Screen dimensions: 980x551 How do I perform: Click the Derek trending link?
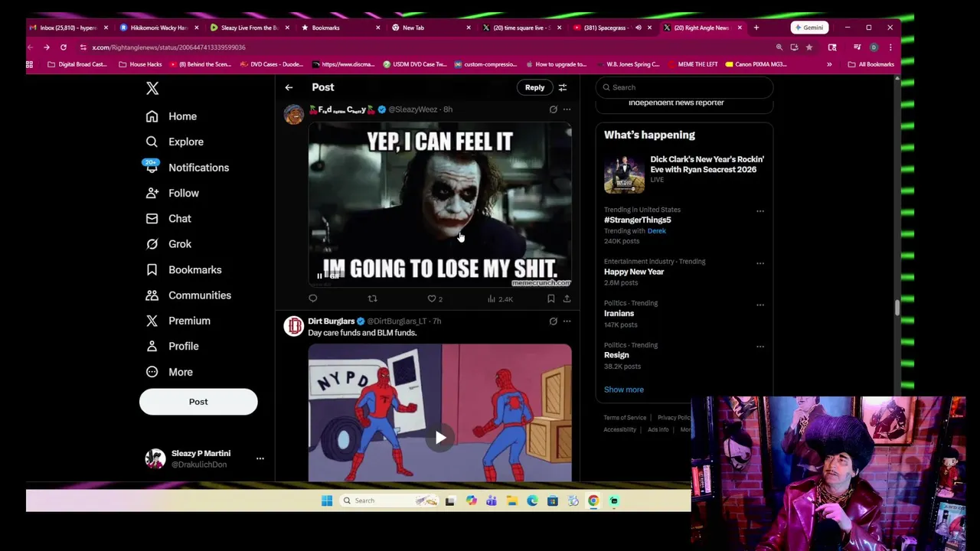point(656,231)
